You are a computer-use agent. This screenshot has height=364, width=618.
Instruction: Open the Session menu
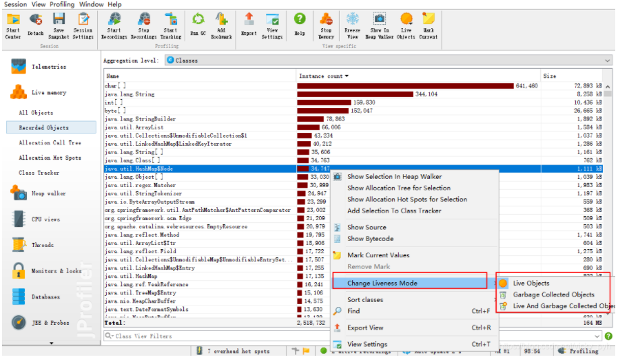15,4
